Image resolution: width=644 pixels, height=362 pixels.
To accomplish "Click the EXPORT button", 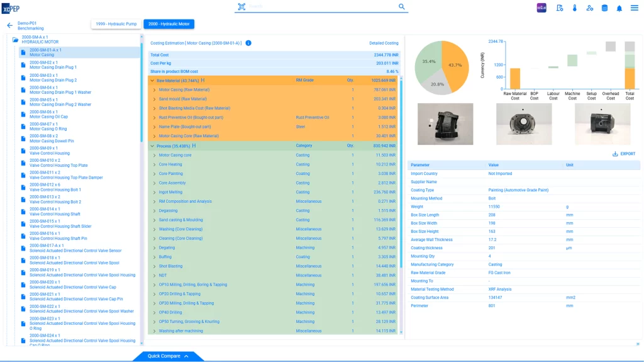I will click(x=623, y=154).
